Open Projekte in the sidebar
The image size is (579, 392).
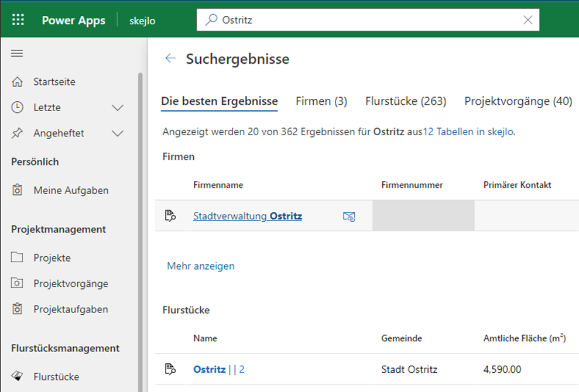pyautogui.click(x=52, y=258)
